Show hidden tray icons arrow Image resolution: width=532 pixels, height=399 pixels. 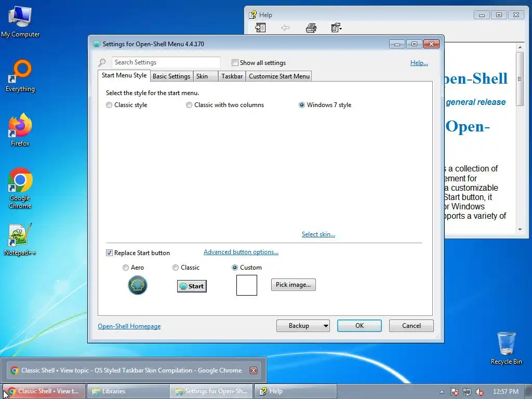(x=442, y=392)
